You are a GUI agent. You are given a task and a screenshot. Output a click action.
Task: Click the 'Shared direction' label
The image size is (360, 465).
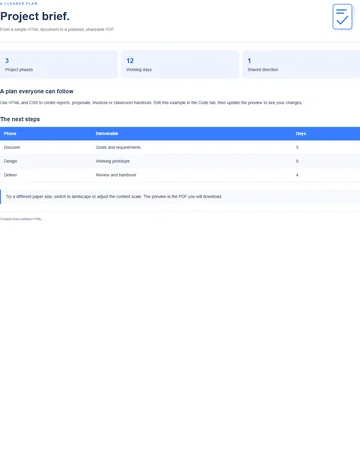263,70
